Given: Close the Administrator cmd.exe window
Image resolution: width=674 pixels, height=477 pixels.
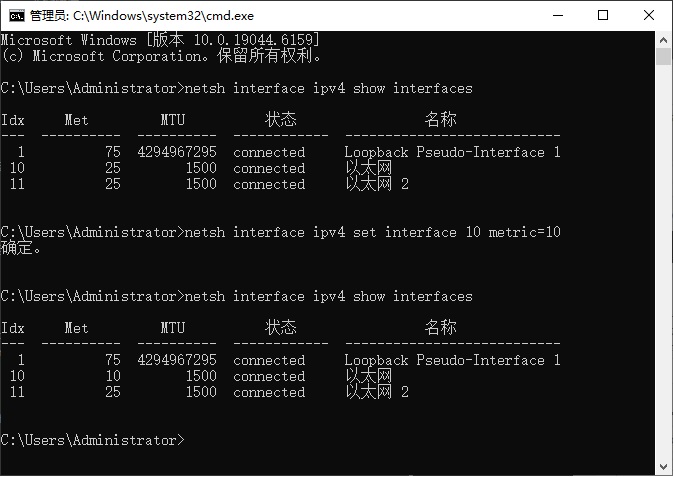Looking at the screenshot, I should 649,15.
